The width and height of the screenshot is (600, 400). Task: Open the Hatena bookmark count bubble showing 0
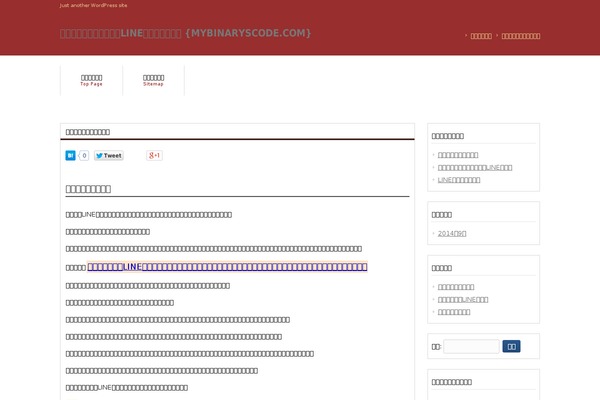coord(84,155)
